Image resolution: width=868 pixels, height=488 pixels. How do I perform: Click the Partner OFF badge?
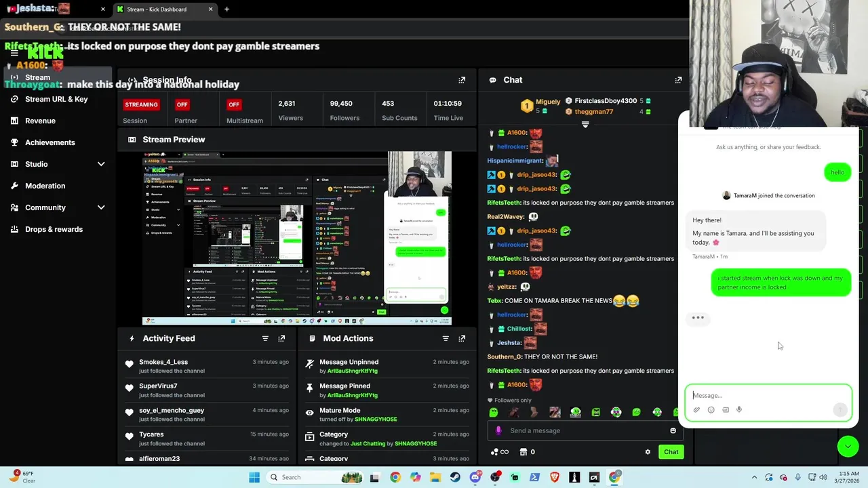click(x=182, y=105)
